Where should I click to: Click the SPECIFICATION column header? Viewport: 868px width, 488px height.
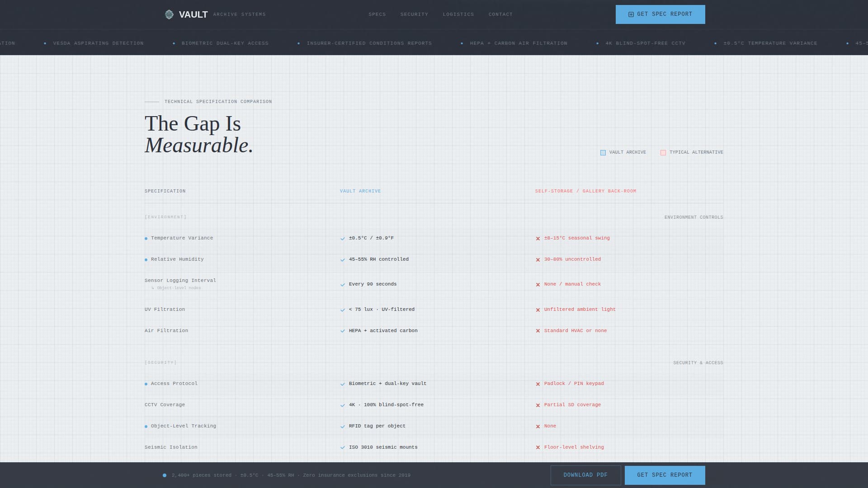(x=165, y=191)
